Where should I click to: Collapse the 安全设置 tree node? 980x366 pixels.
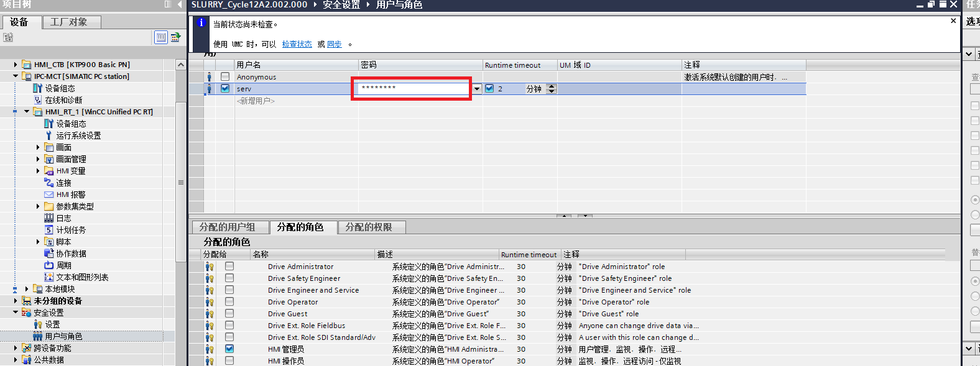click(16, 313)
